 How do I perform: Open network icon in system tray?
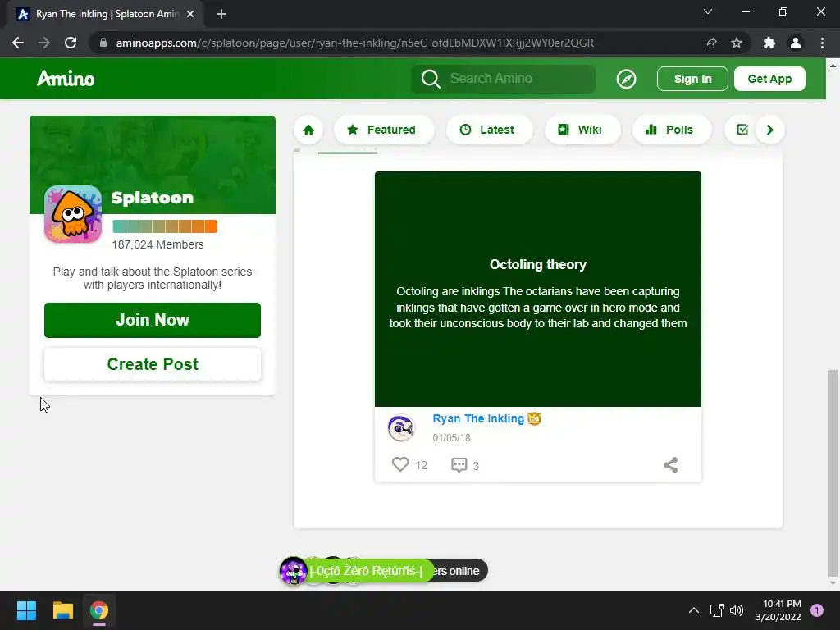716,610
